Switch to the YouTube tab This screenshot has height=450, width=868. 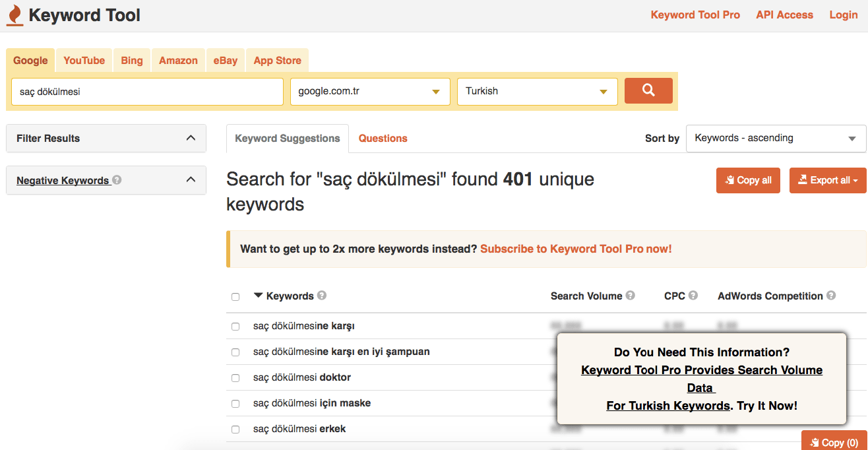click(84, 61)
